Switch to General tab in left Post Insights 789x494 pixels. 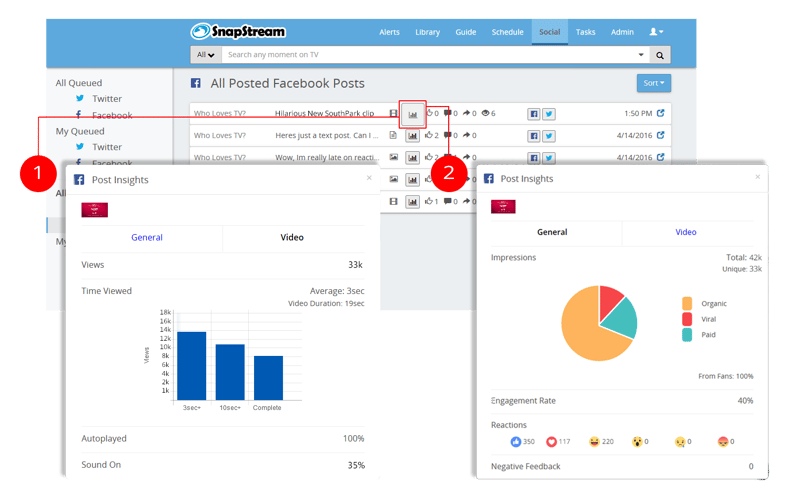coord(147,238)
